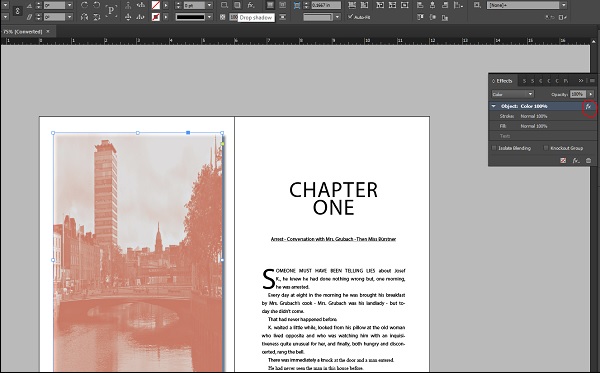
Task: Click the Drop Shadow icon in control bar
Action: (x=237, y=5)
